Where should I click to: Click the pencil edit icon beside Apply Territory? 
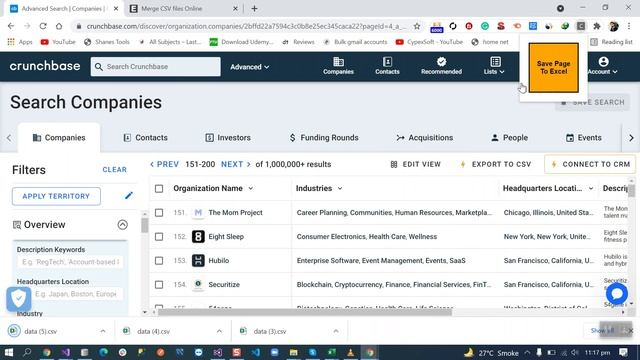click(129, 196)
